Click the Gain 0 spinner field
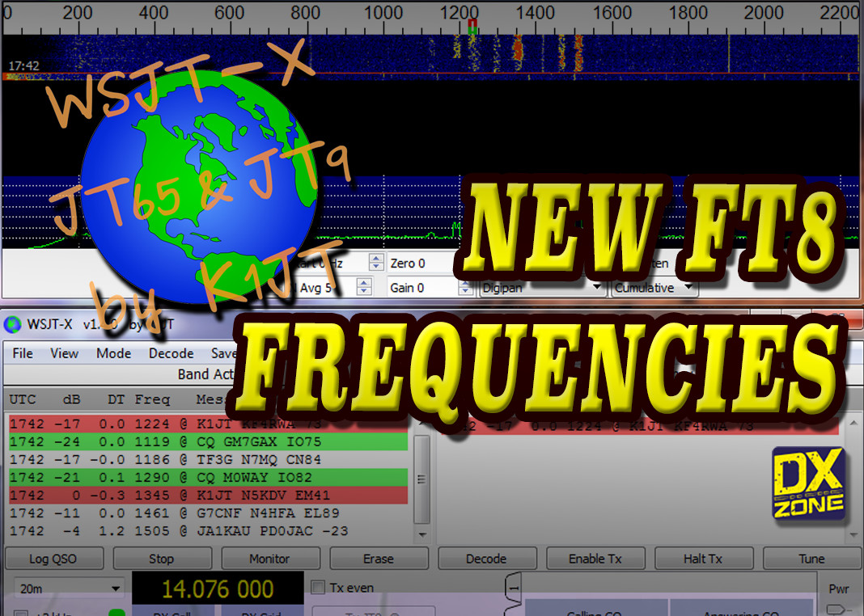The height and width of the screenshot is (616, 864). pos(430,287)
